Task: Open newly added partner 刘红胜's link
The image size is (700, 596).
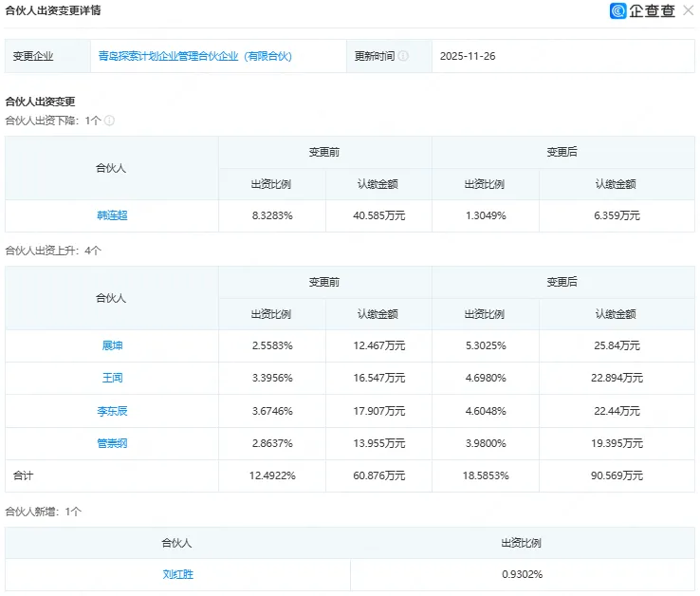Action: pos(177,574)
